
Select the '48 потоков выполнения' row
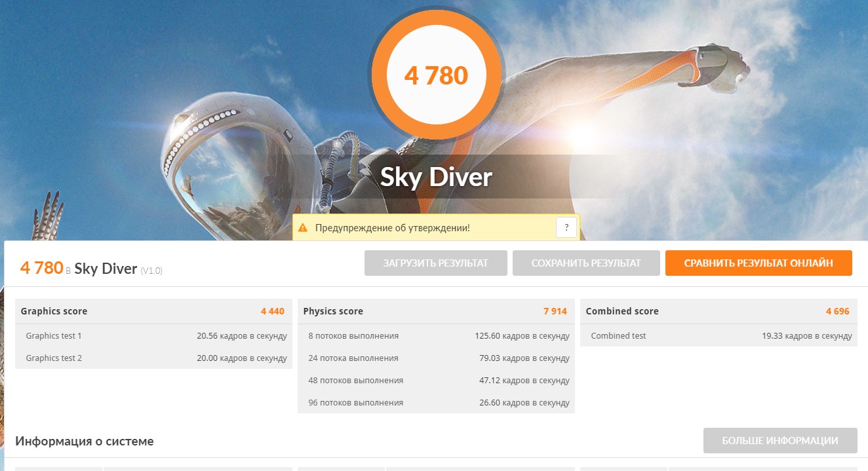pyautogui.click(x=436, y=380)
